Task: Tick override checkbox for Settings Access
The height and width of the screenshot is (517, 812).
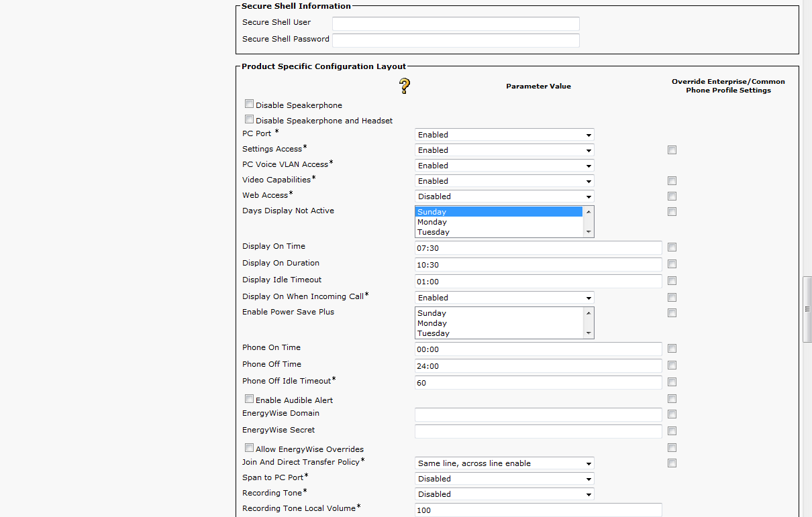Action: (x=672, y=150)
